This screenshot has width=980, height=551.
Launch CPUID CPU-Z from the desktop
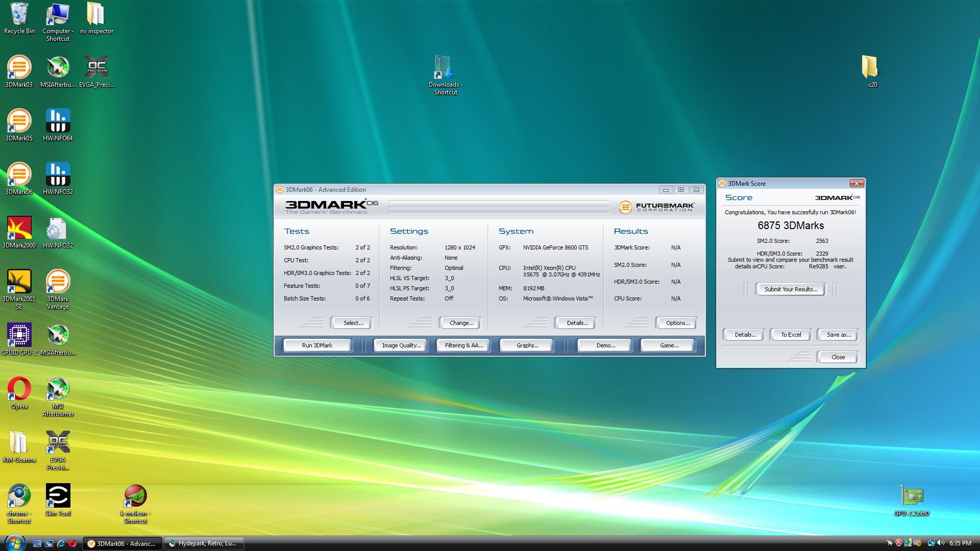tap(19, 336)
